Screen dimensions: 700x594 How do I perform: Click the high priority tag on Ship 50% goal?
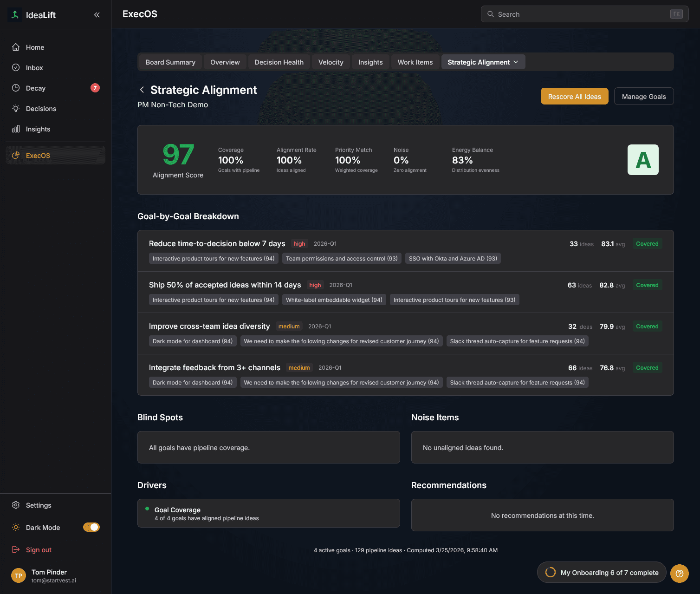tap(315, 285)
